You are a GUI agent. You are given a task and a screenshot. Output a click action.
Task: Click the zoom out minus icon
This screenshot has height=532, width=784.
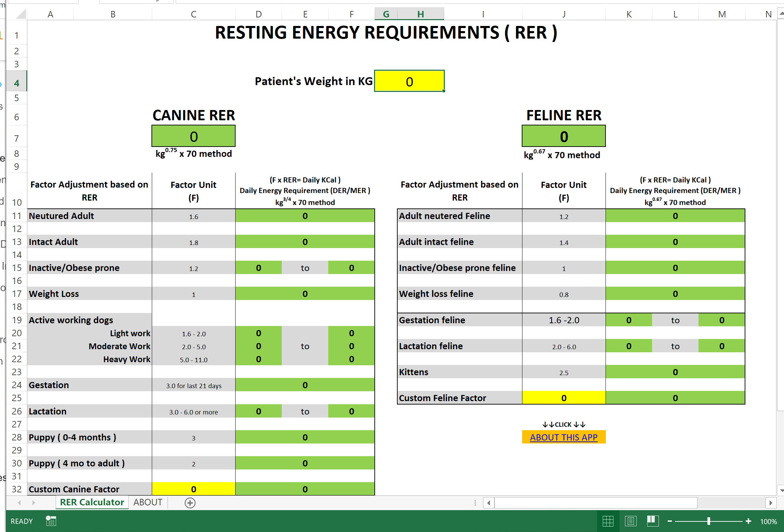[x=669, y=521]
